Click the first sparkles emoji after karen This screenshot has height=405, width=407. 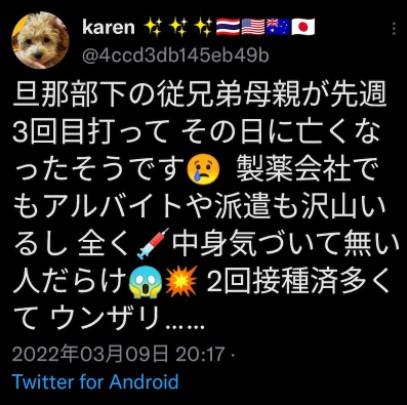154,27
